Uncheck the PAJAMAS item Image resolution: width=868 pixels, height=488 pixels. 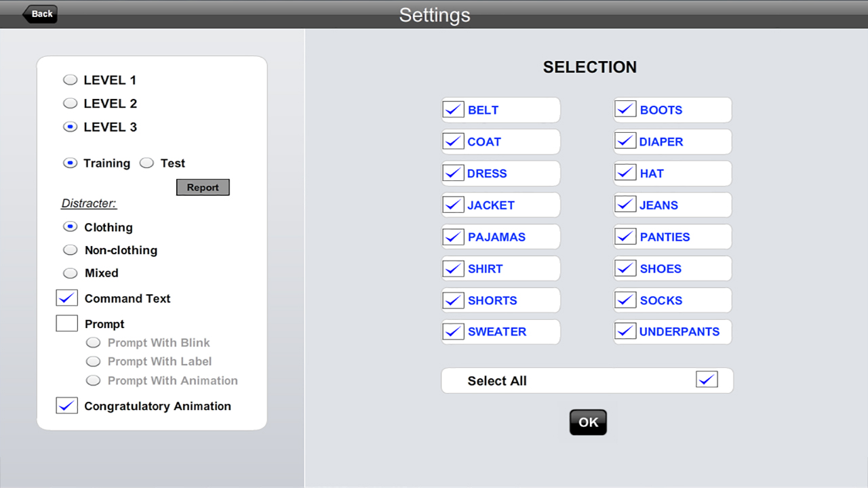tap(453, 237)
